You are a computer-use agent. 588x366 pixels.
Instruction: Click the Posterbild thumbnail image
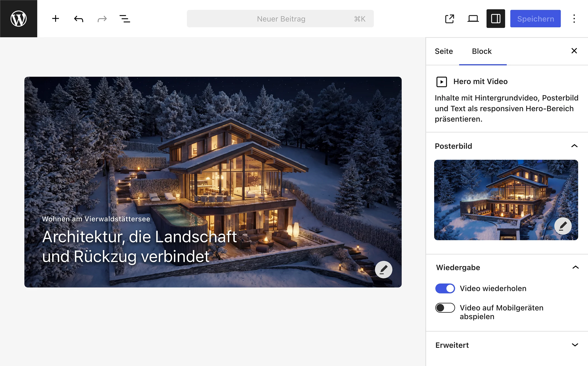(x=506, y=200)
